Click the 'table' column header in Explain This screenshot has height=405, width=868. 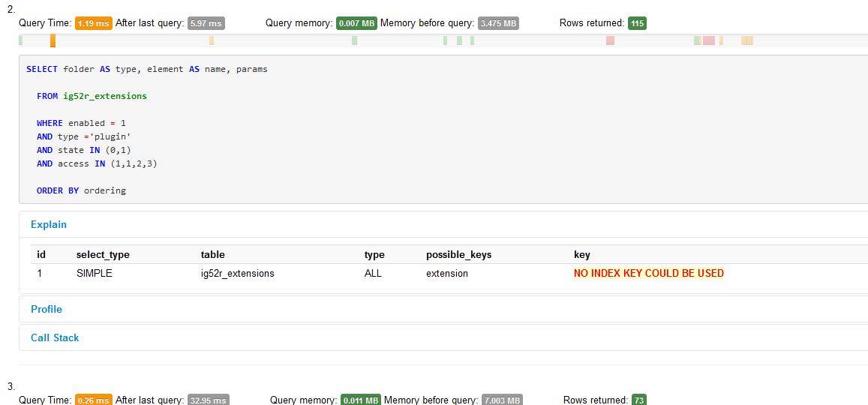pyautogui.click(x=213, y=255)
